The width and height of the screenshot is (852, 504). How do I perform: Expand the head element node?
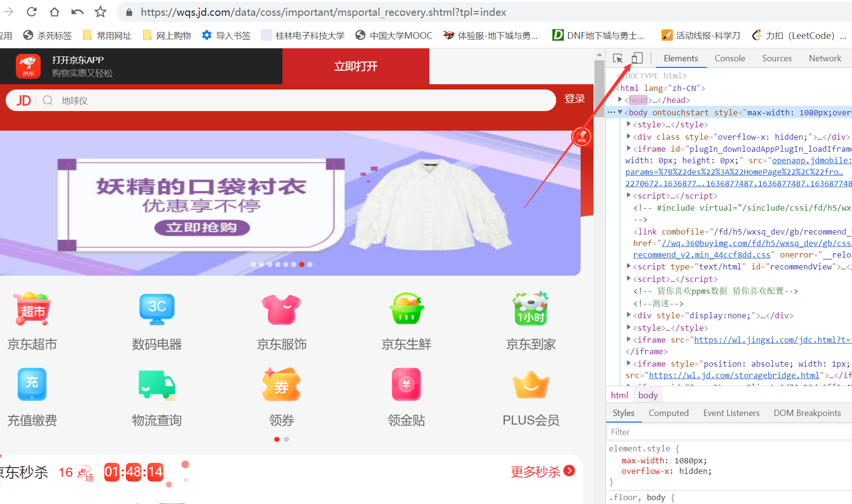(620, 100)
